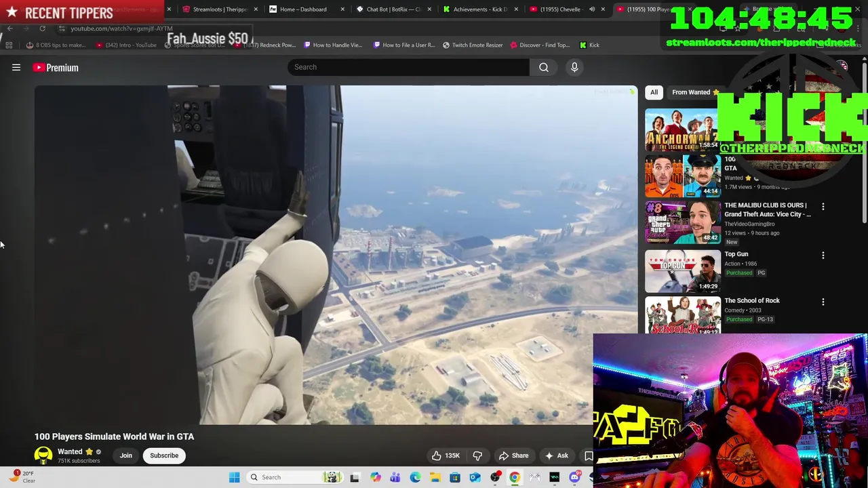Open THE MALIBU CLUB IS OURS title
The width and height of the screenshot is (868, 488).
tap(768, 209)
